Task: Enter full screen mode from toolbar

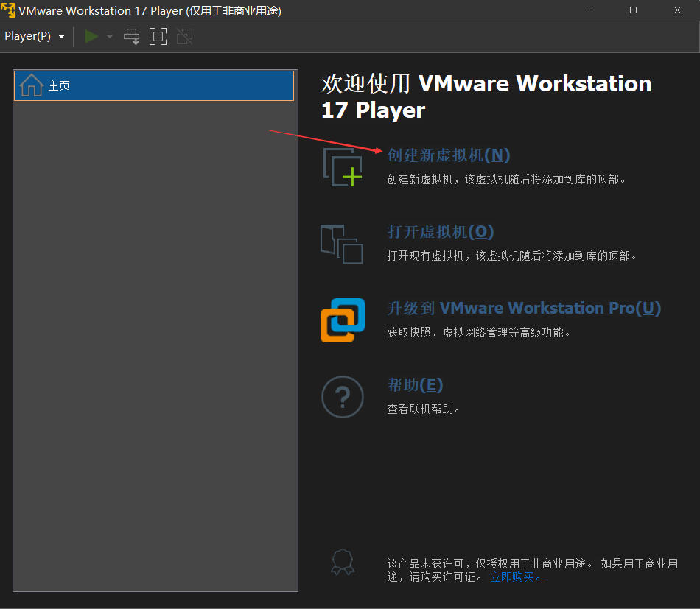Action: coord(158,36)
